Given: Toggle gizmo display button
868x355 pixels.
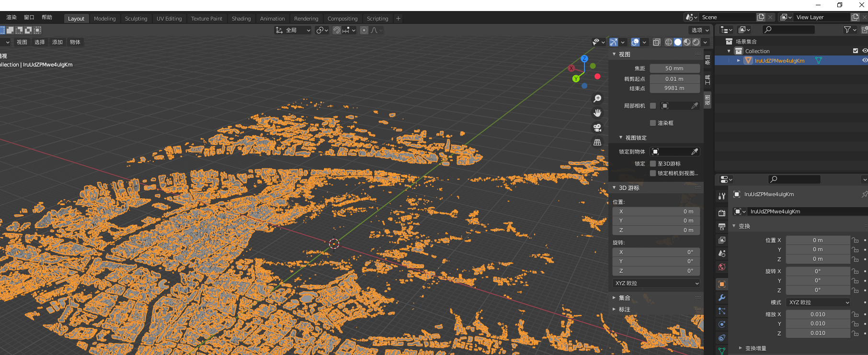Looking at the screenshot, I should point(614,42).
